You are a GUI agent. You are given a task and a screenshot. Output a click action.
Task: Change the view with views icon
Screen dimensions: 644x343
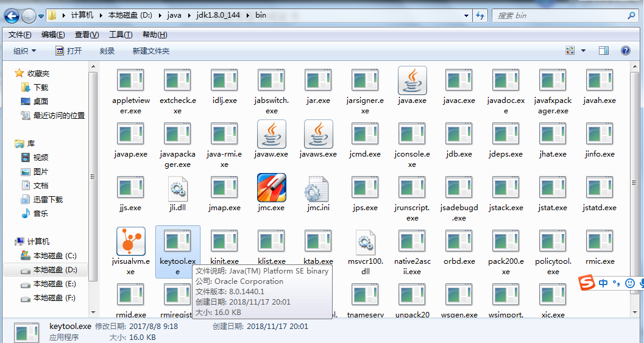(x=570, y=51)
